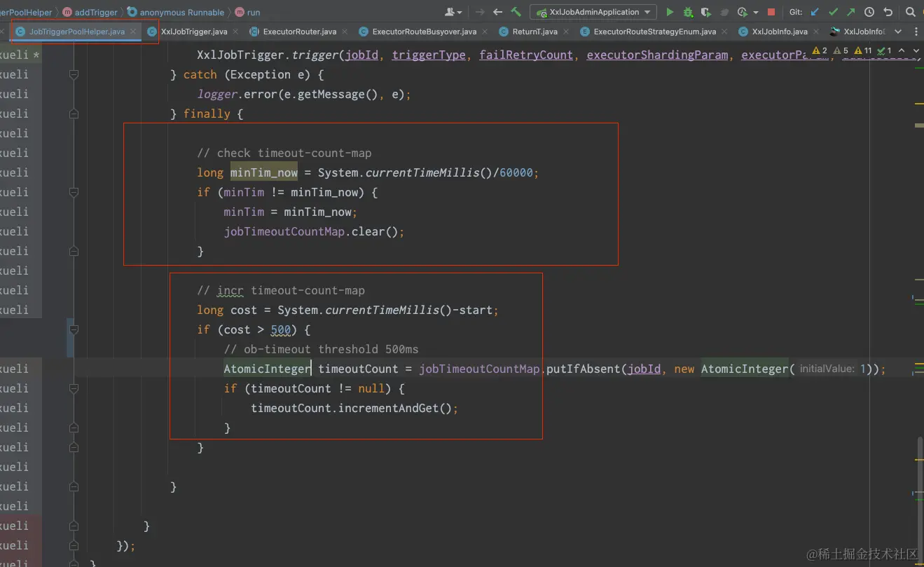Close the XxlJobInfo.java tab

pos(815,32)
